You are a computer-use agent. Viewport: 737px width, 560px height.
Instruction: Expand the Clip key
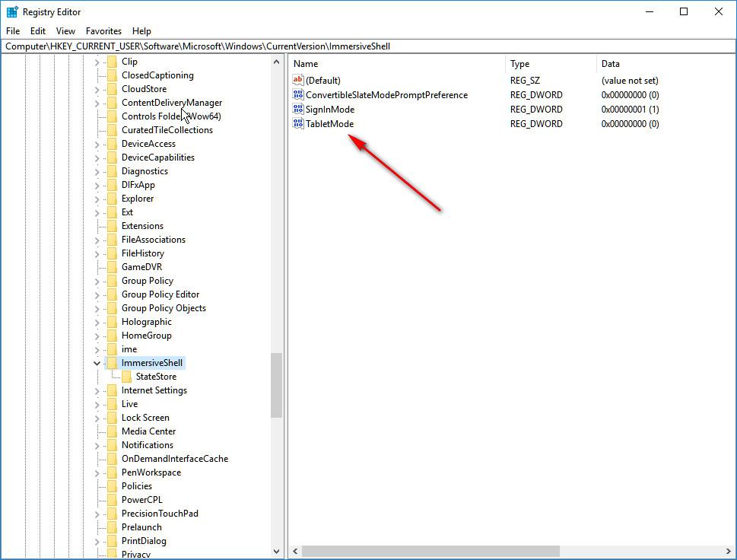(x=97, y=62)
